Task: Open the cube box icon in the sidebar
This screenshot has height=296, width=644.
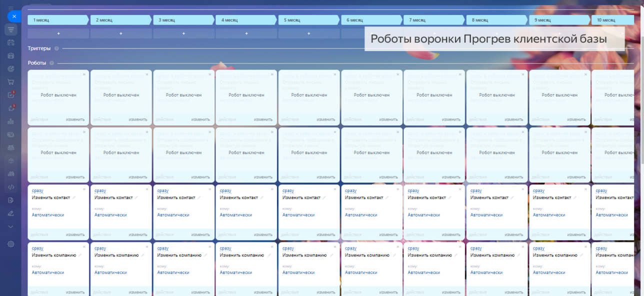Action: point(10,161)
